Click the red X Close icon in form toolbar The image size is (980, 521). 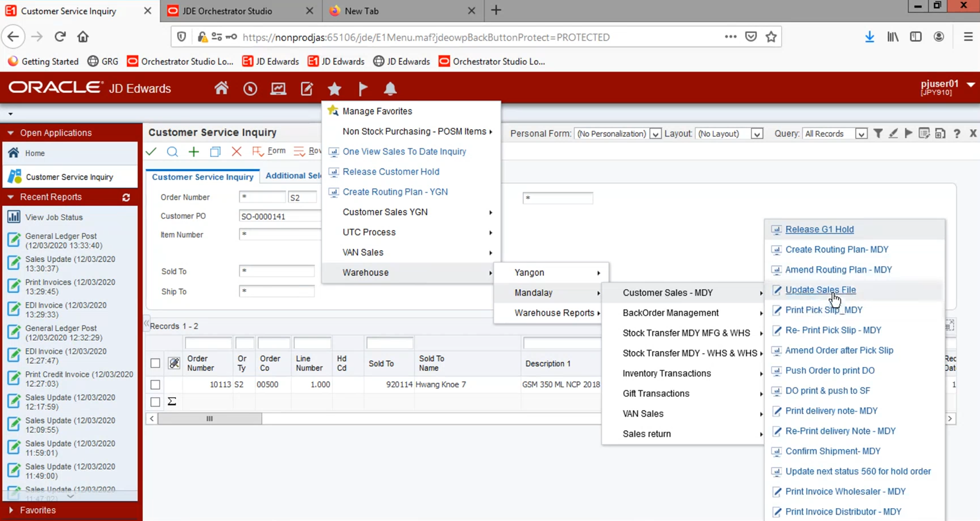(x=237, y=152)
